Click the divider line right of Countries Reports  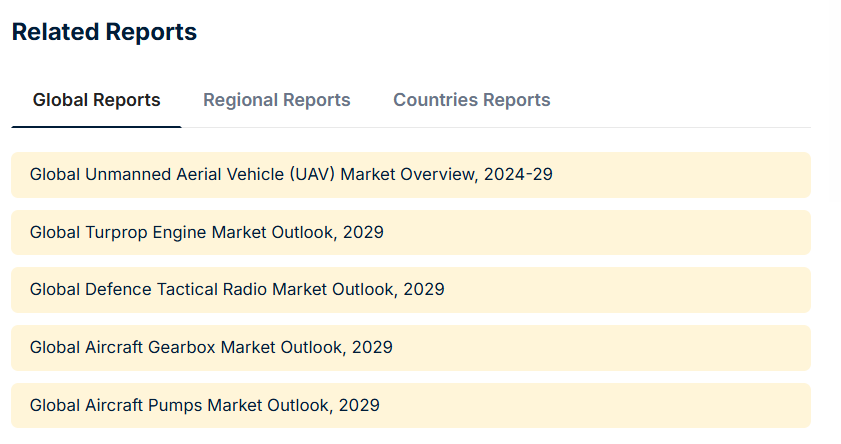[690, 127]
